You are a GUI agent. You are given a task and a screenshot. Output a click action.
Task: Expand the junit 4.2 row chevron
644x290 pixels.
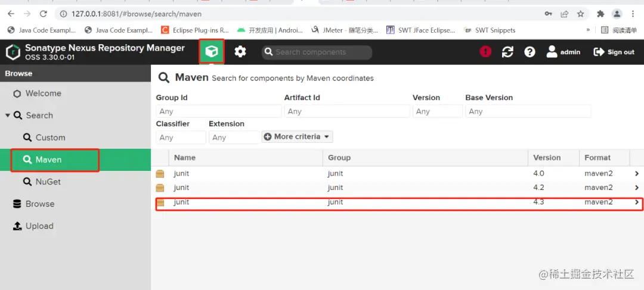(637, 188)
